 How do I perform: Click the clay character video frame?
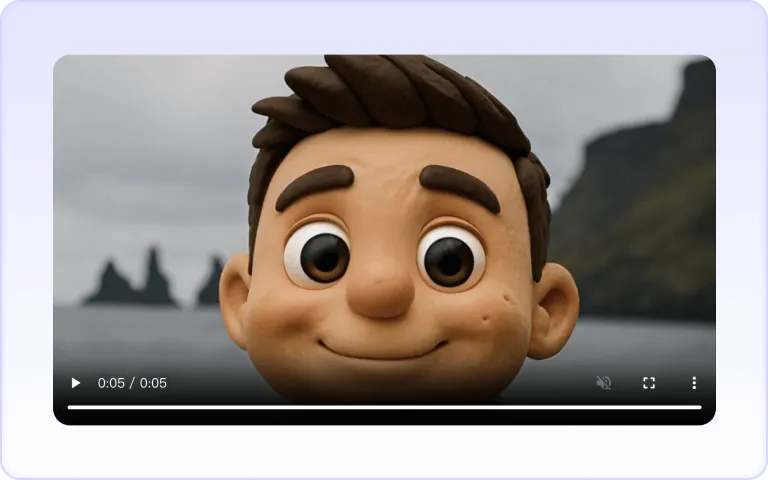coord(384,240)
